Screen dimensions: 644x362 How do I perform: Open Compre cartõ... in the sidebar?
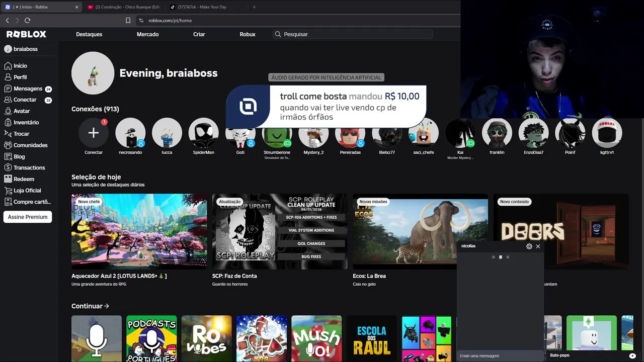[28, 202]
